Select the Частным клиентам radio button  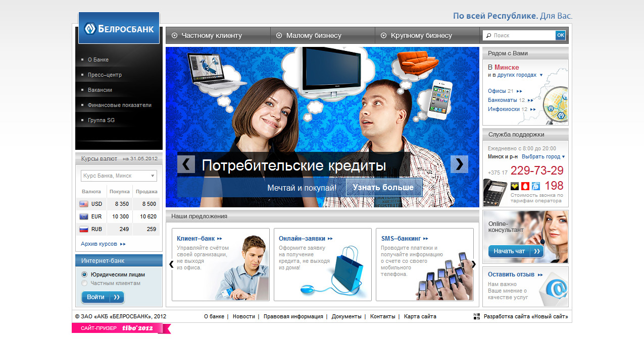(x=84, y=283)
